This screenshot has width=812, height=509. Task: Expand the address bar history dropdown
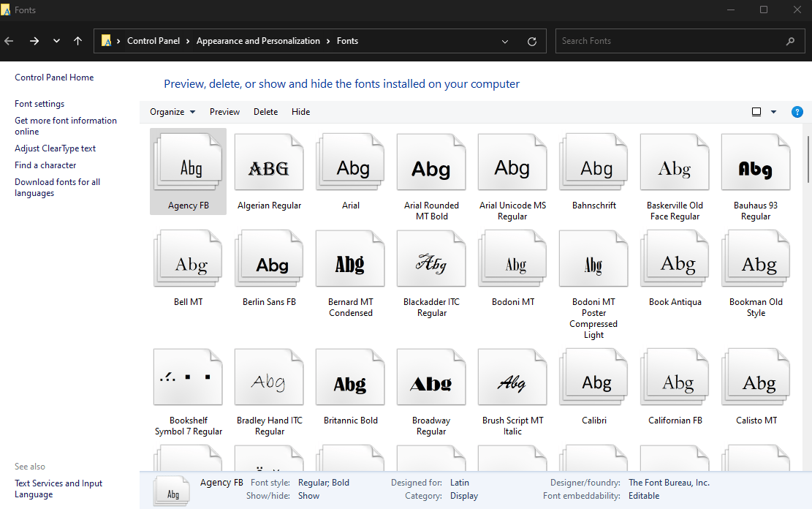(505, 42)
